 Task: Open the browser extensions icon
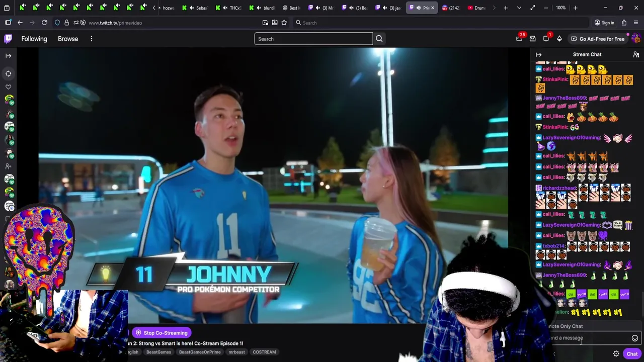(624, 23)
